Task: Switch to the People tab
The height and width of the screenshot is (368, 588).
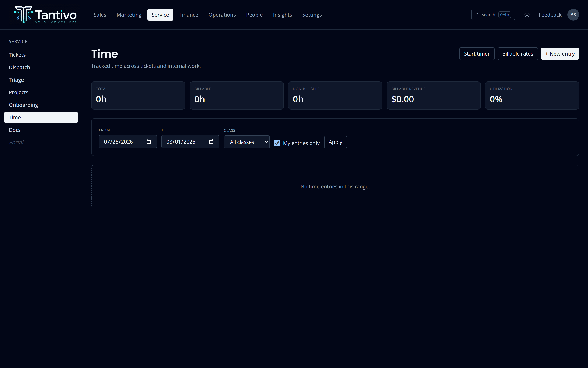Action: [254, 15]
